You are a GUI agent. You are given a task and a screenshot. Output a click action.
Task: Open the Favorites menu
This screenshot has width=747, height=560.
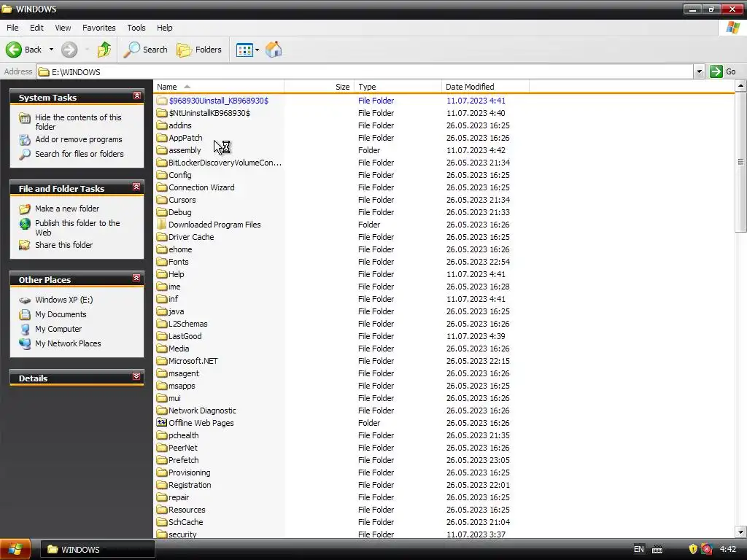pos(99,28)
